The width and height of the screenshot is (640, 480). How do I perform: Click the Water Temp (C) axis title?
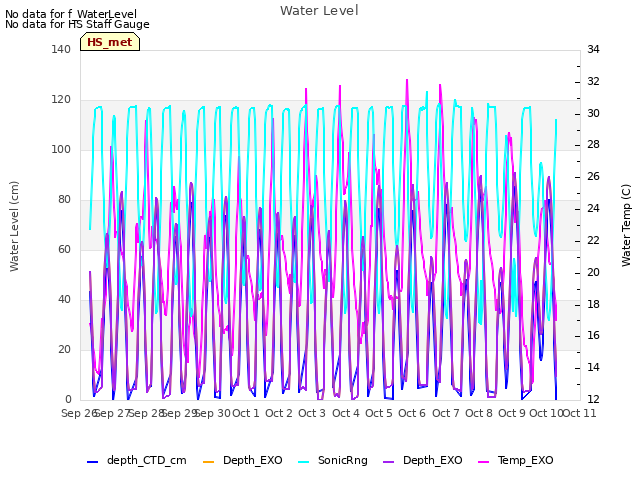[x=626, y=225]
